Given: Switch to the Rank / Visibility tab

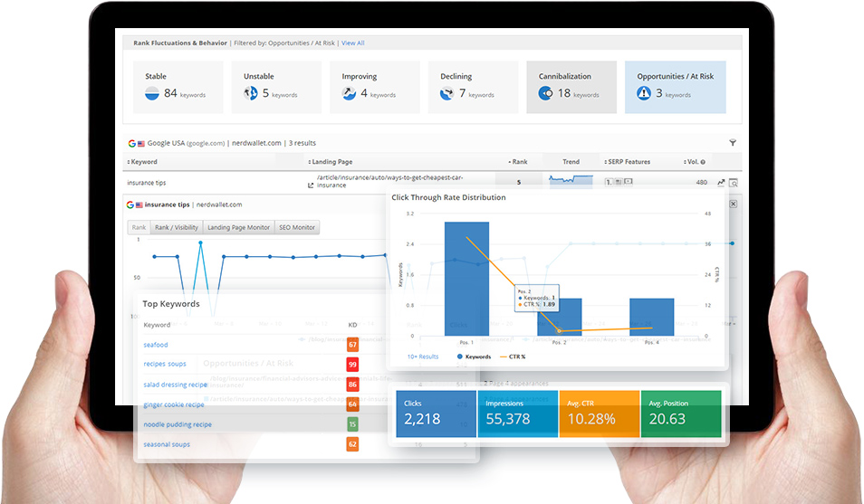Looking at the screenshot, I should click(x=176, y=227).
